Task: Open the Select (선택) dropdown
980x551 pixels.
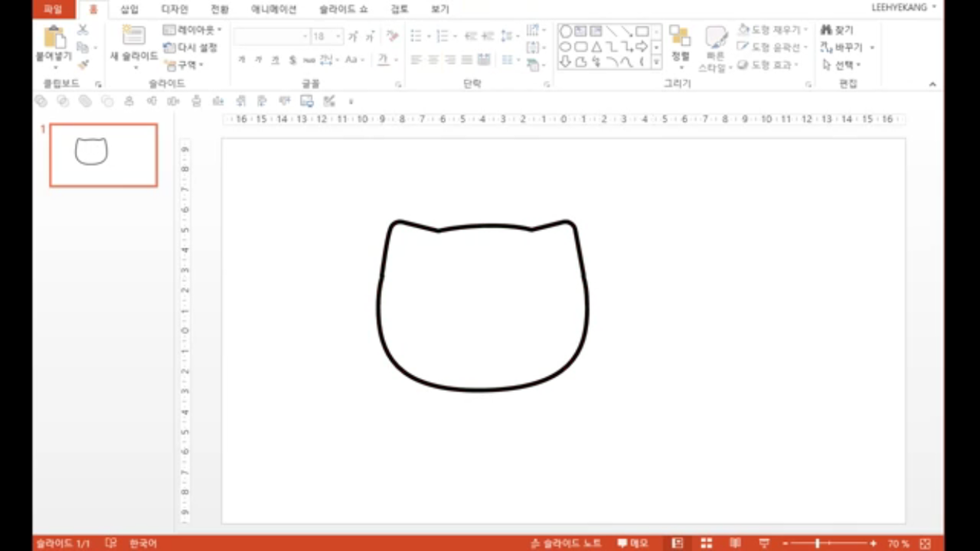Action: point(841,65)
